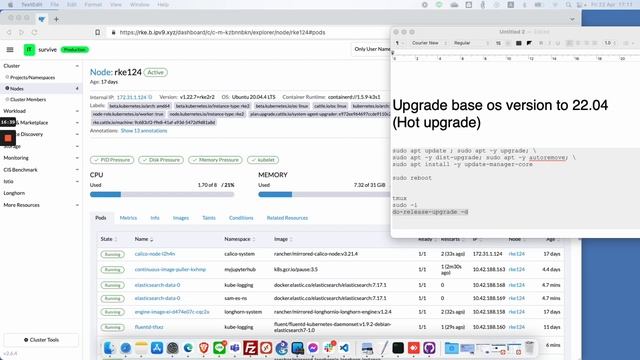Open Messenger app in the Dock

coord(313,348)
